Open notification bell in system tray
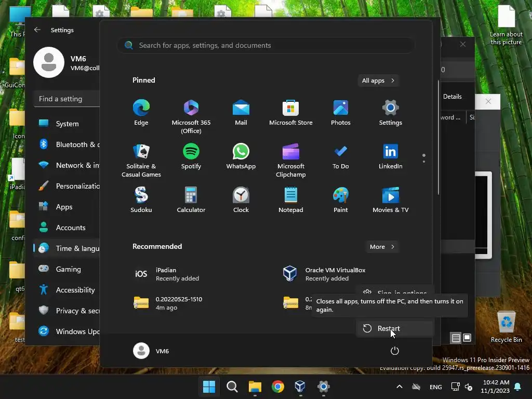The height and width of the screenshot is (399, 532). pyautogui.click(x=518, y=387)
